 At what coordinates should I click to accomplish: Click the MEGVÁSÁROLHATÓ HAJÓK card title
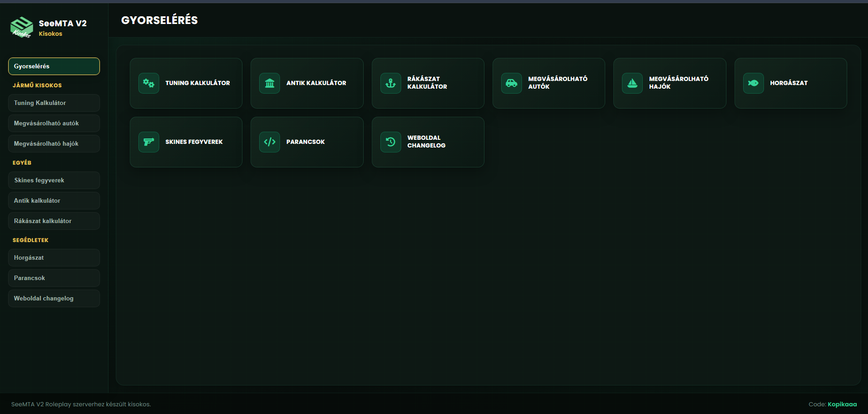[678, 83]
